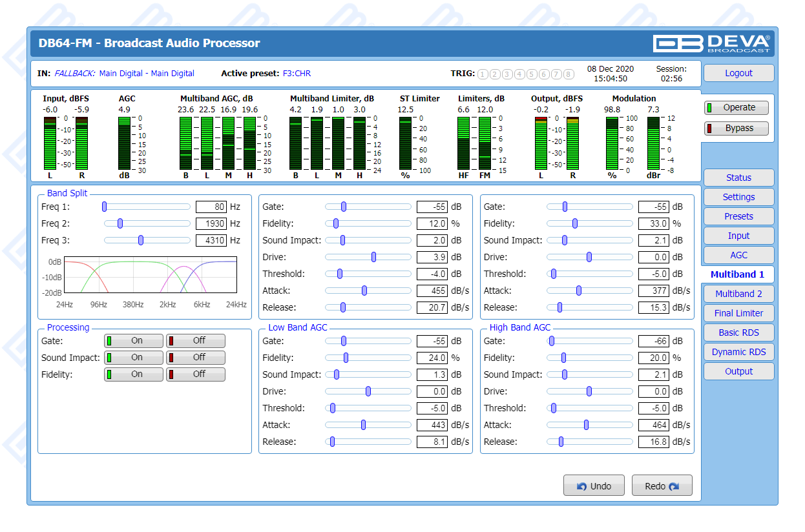
Task: Open the Presets page
Action: 738,216
